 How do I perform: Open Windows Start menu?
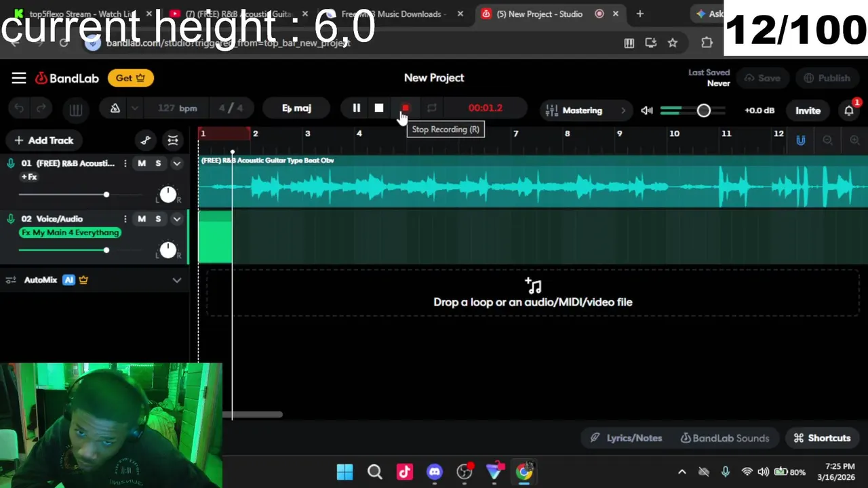(x=344, y=472)
